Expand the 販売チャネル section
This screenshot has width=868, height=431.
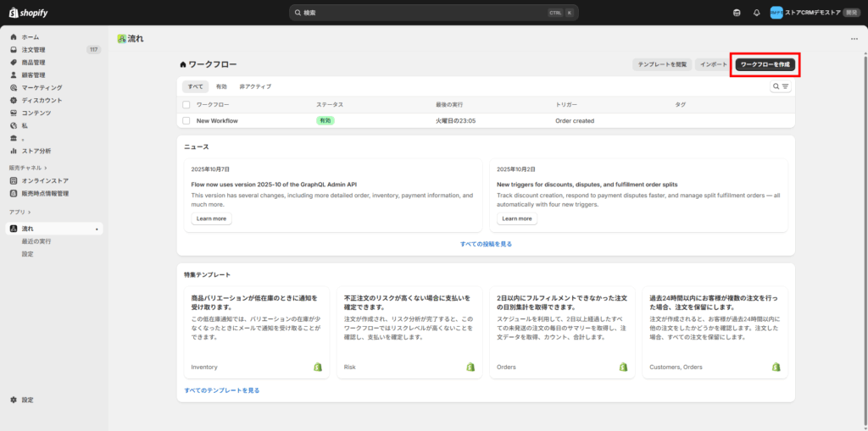coord(28,168)
